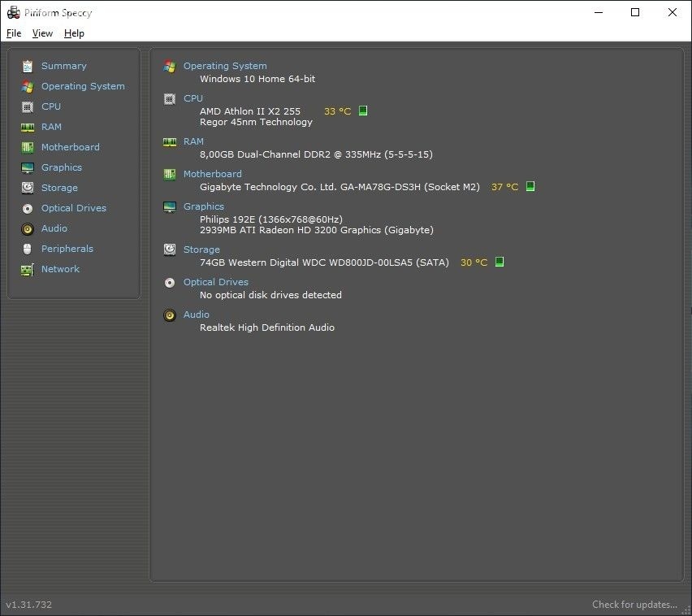
Task: Select the Motherboard icon in sidebar
Action: [x=28, y=147]
